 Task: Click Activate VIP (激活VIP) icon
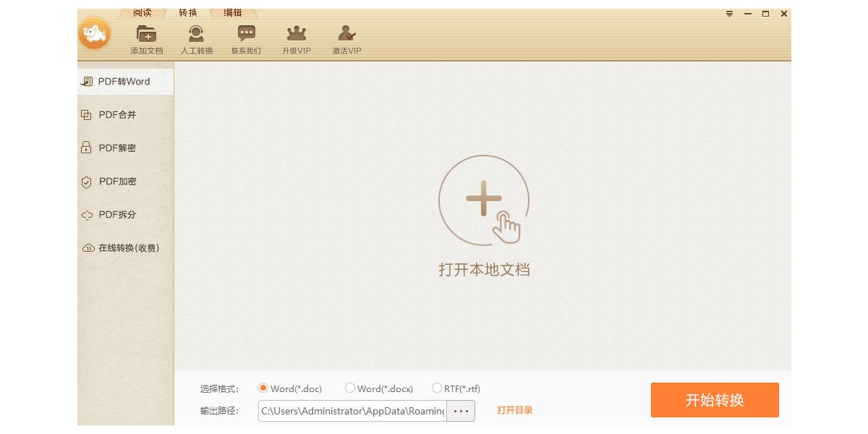(346, 35)
